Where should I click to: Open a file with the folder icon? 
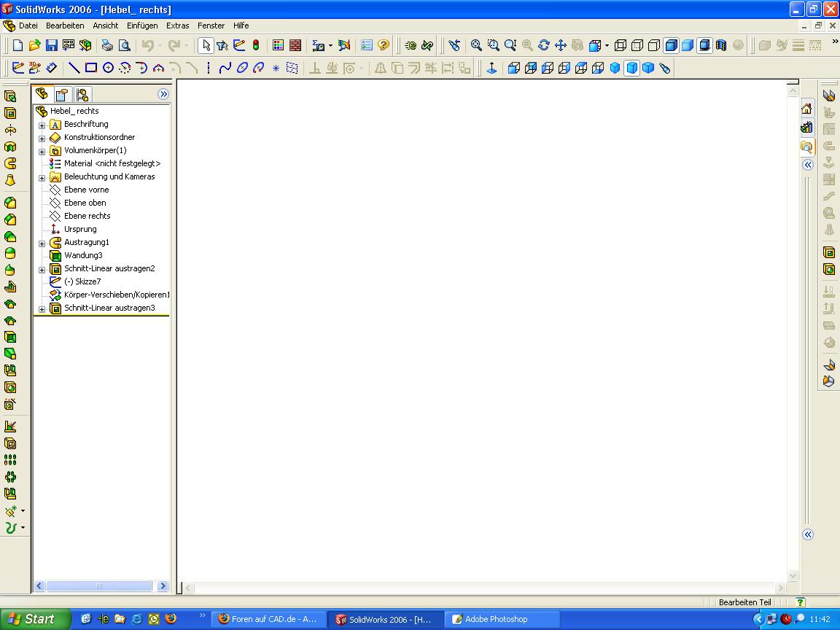tap(34, 45)
